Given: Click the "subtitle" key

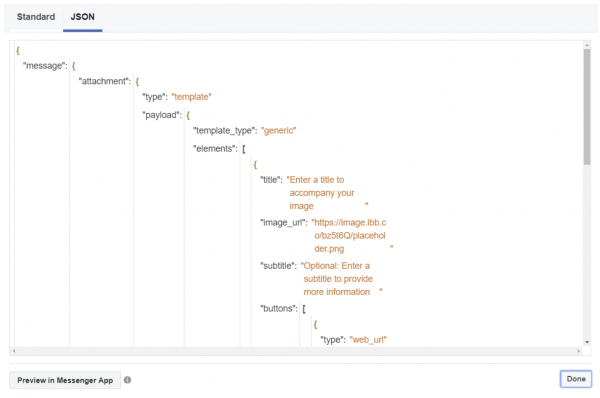Looking at the screenshot, I should coord(278,266).
